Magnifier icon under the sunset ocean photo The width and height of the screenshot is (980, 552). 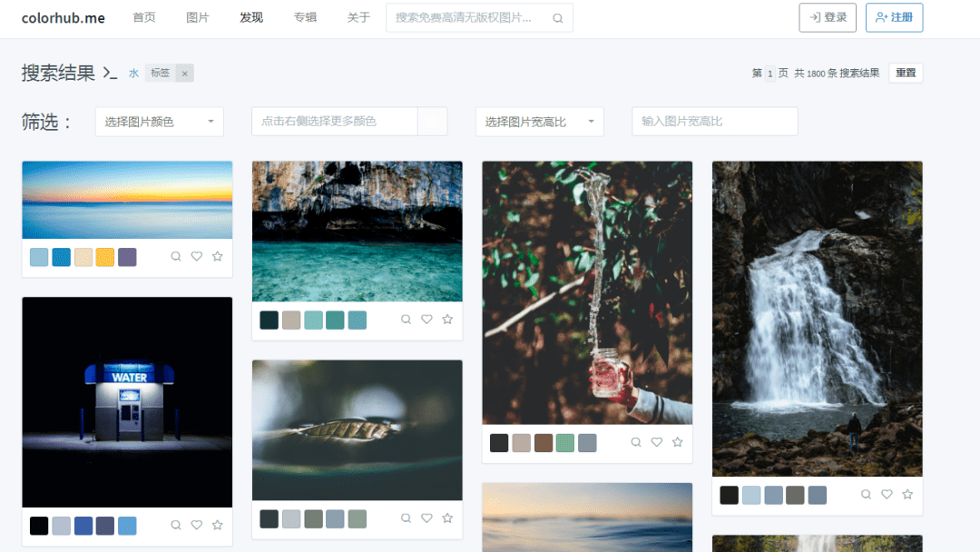[x=176, y=256]
